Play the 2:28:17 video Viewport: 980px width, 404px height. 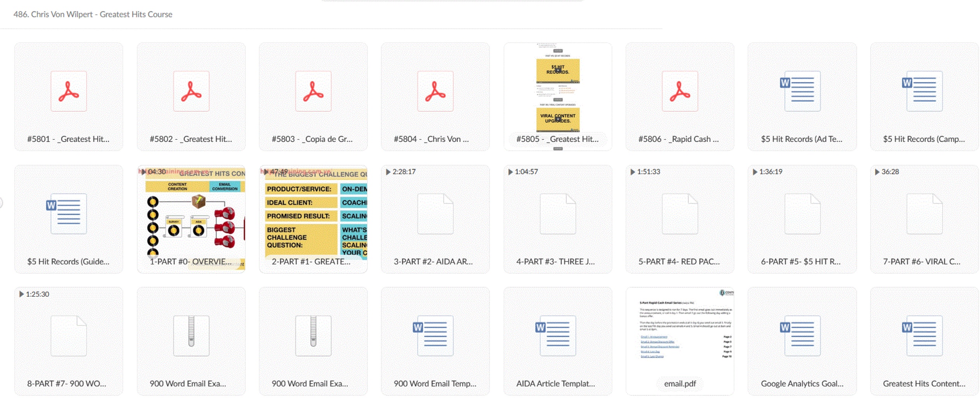(387, 172)
